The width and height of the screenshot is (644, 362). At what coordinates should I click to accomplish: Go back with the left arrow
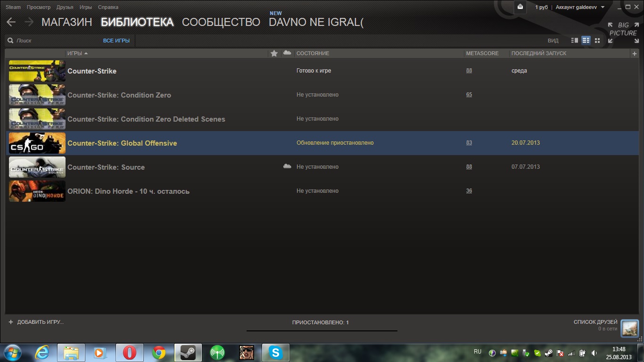pyautogui.click(x=11, y=22)
